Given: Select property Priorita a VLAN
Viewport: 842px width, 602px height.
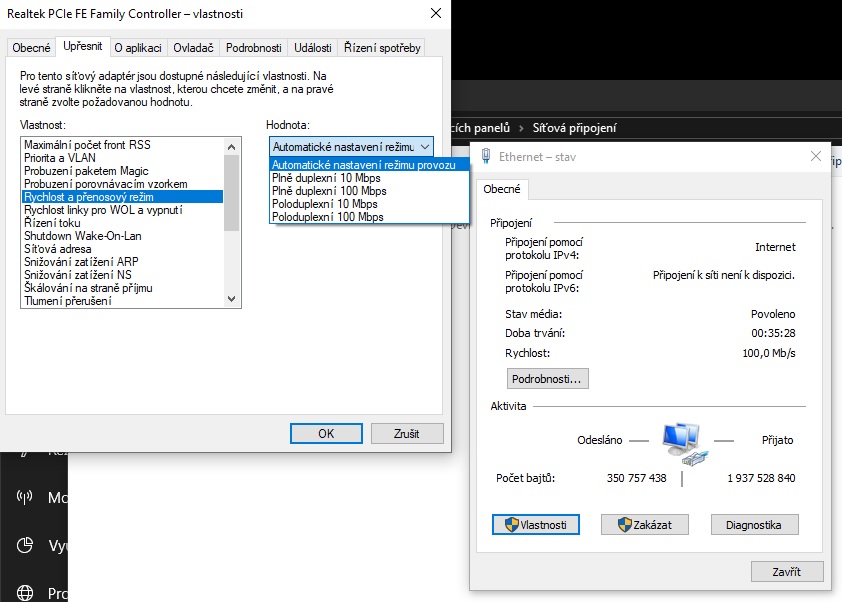Looking at the screenshot, I should click(x=122, y=158).
